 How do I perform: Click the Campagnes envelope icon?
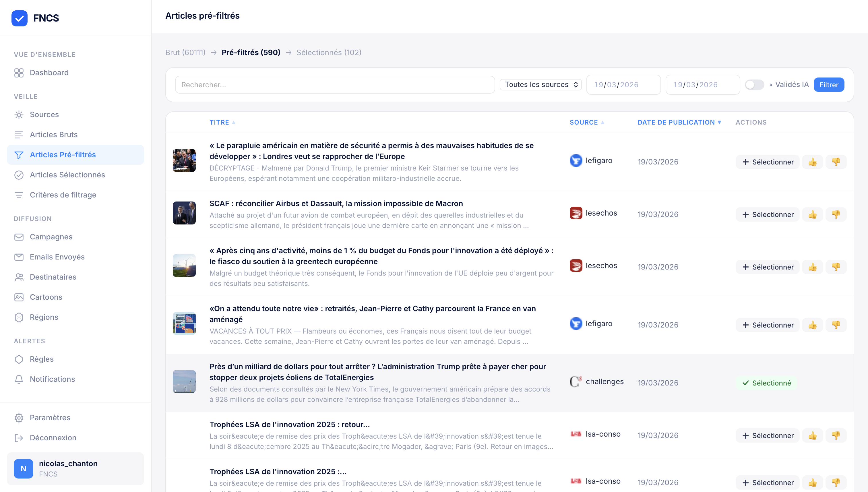click(x=19, y=237)
